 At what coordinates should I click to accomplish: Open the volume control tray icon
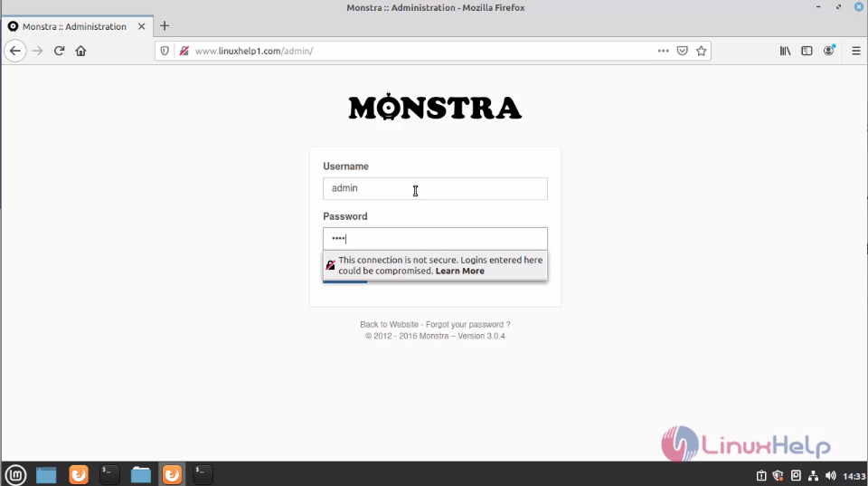[830, 476]
